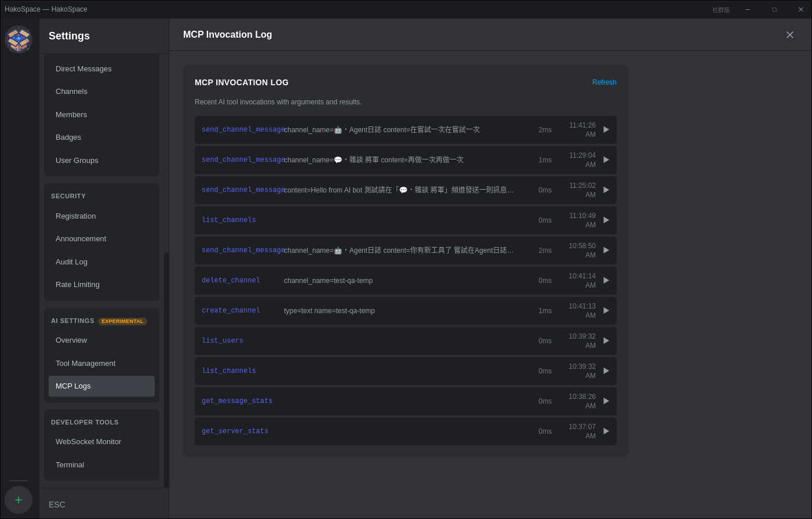Open Tool Management settings page
812x519 pixels.
(86, 364)
